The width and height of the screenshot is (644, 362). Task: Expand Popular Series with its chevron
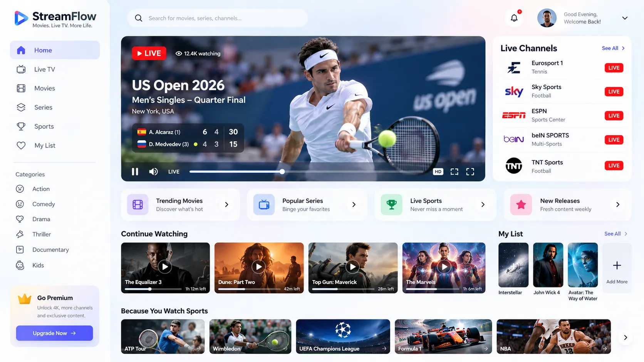[354, 205]
